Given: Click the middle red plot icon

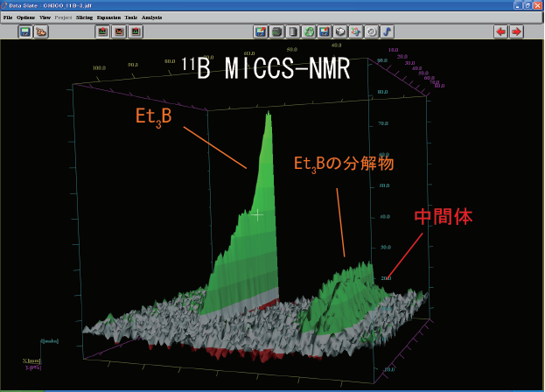Looking at the screenshot, I should pos(119,31).
